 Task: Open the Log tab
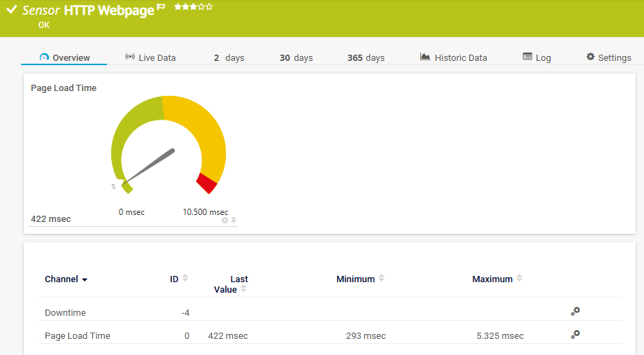point(537,57)
